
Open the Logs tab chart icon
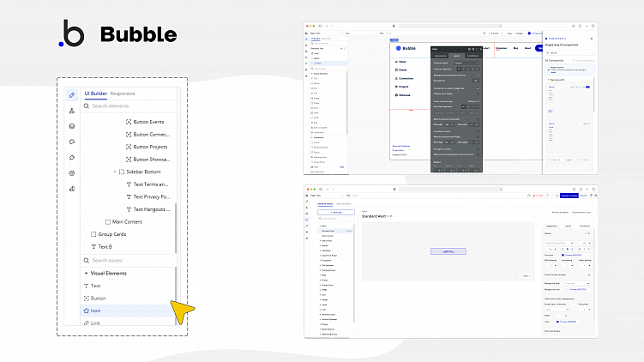[72, 189]
